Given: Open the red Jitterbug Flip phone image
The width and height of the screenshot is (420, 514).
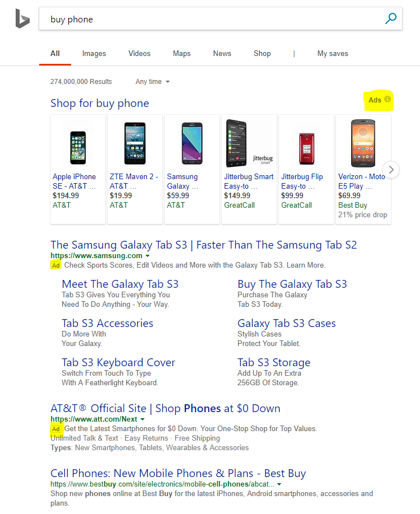Looking at the screenshot, I should (306, 148).
